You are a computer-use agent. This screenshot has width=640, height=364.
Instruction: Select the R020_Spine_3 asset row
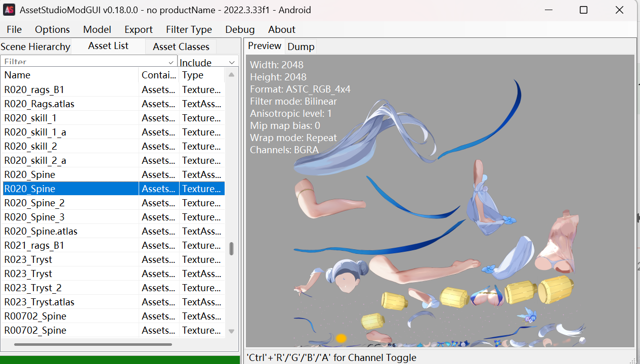coord(113,217)
